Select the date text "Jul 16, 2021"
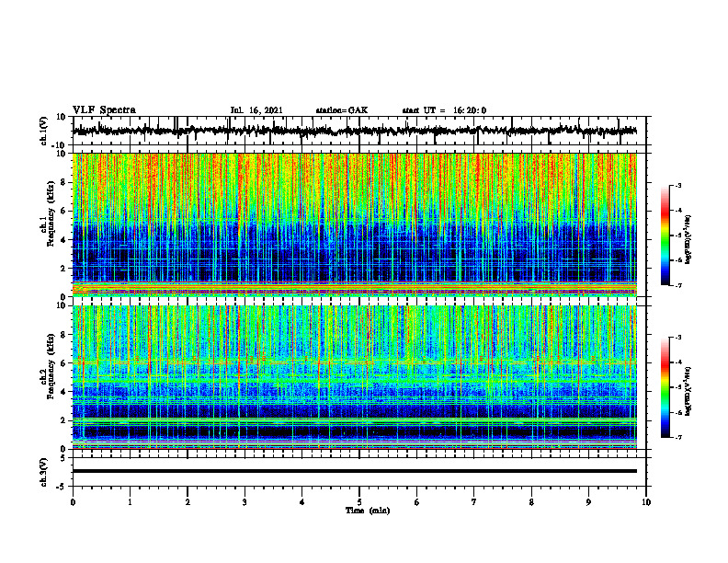The width and height of the screenshot is (728, 563). click(x=256, y=110)
